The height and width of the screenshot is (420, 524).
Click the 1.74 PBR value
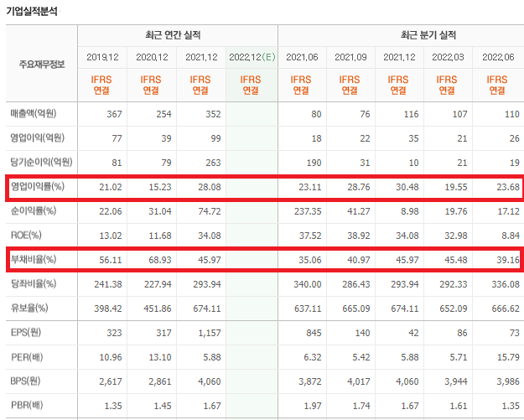(361, 406)
